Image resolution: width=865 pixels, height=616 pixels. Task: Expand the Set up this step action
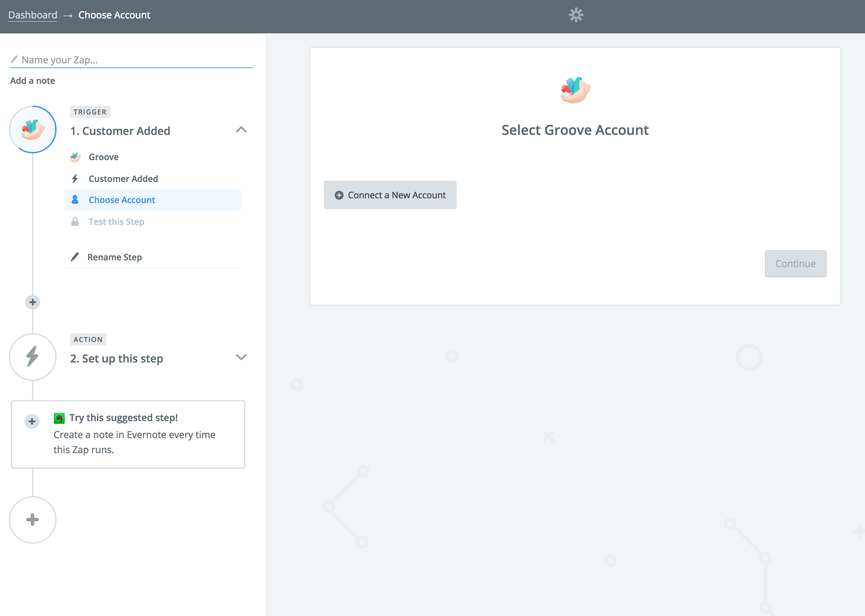click(x=241, y=357)
